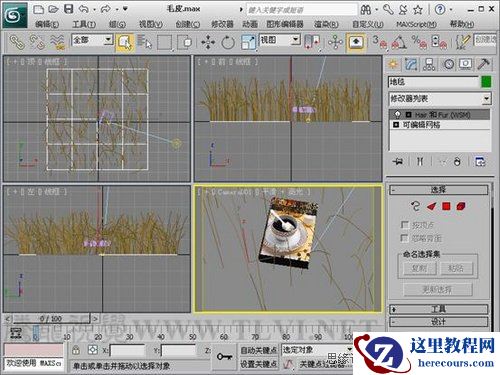Toggle the Angle Snap button
The width and height of the screenshot is (500, 375).
click(399, 42)
